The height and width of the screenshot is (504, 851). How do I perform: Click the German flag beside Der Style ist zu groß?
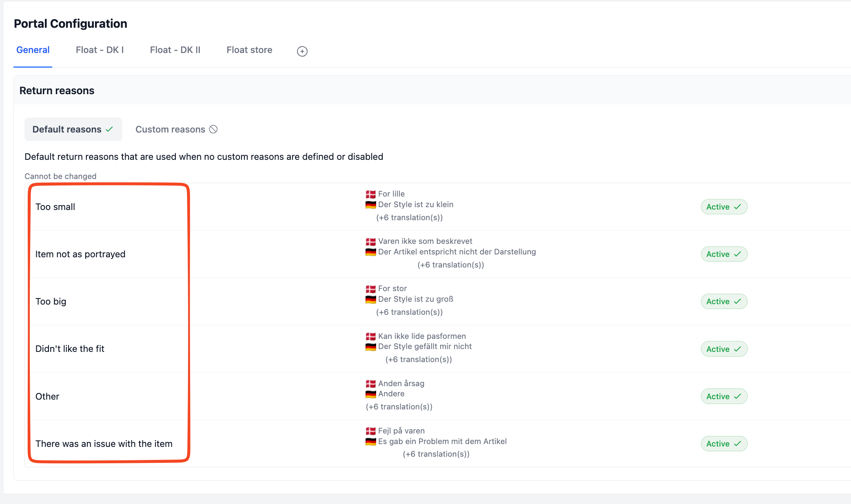point(370,299)
